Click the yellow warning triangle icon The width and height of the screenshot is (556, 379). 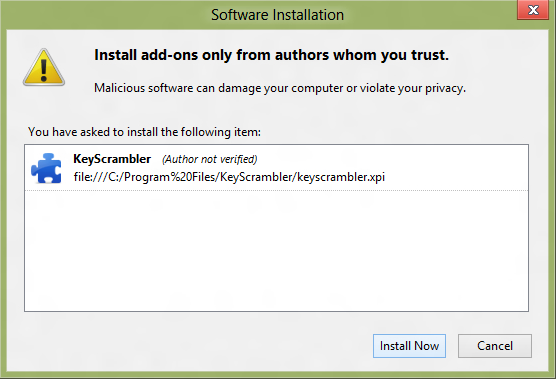click(x=44, y=67)
